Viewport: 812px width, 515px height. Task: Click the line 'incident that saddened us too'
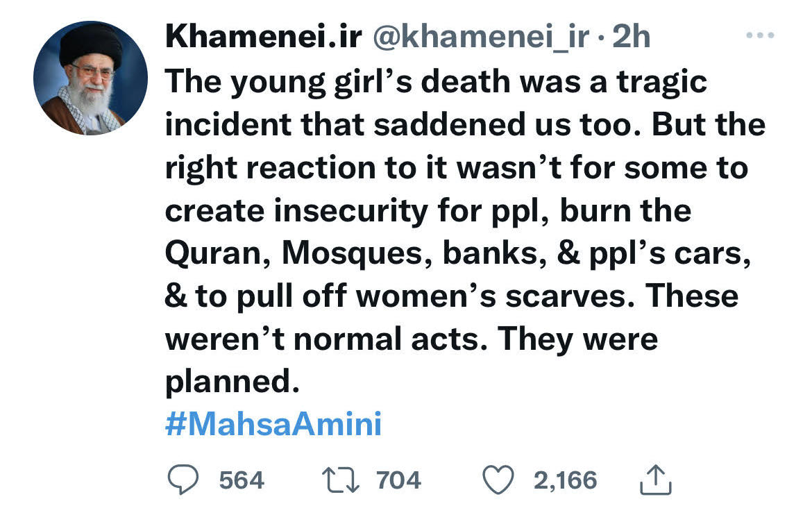(x=465, y=126)
